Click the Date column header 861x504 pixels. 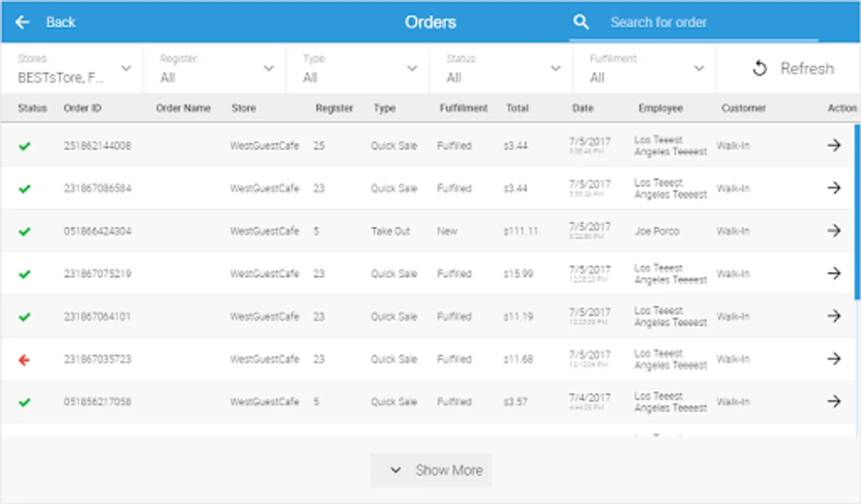coord(583,108)
